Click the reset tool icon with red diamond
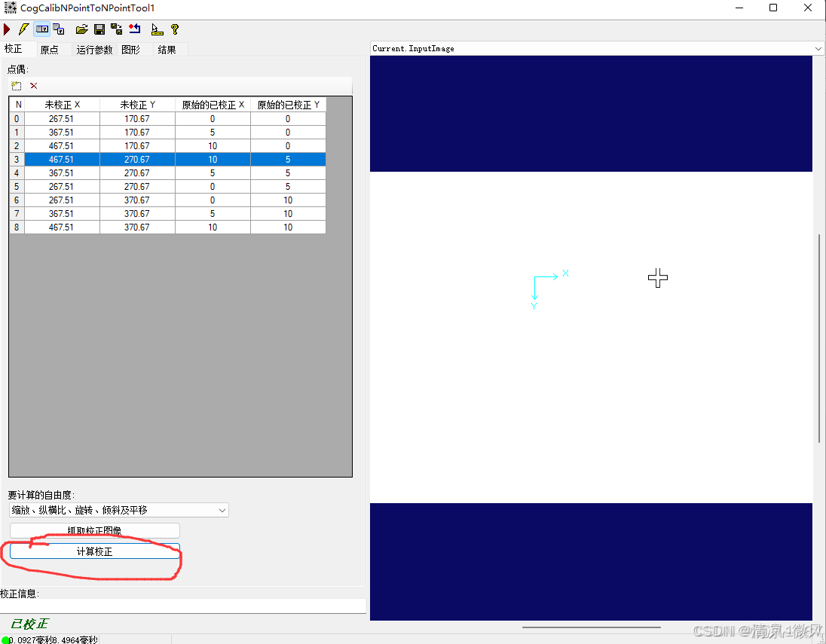The image size is (826, 644). click(135, 29)
